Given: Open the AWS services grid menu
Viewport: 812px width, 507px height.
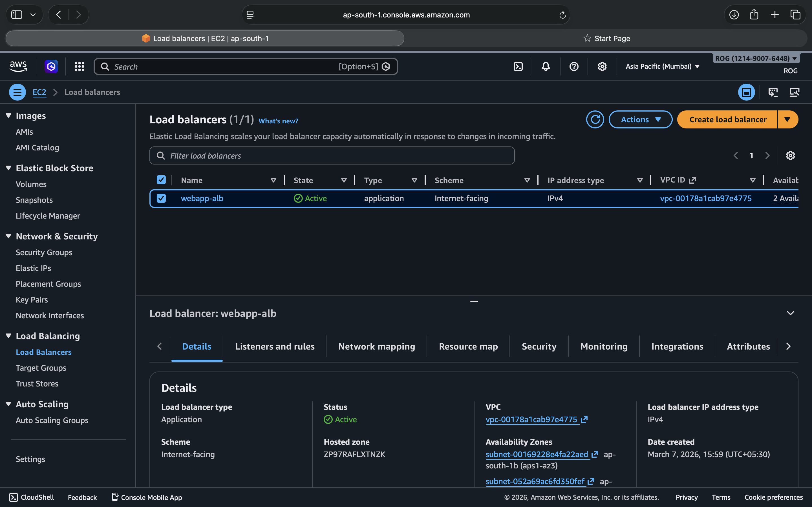Looking at the screenshot, I should [79, 66].
